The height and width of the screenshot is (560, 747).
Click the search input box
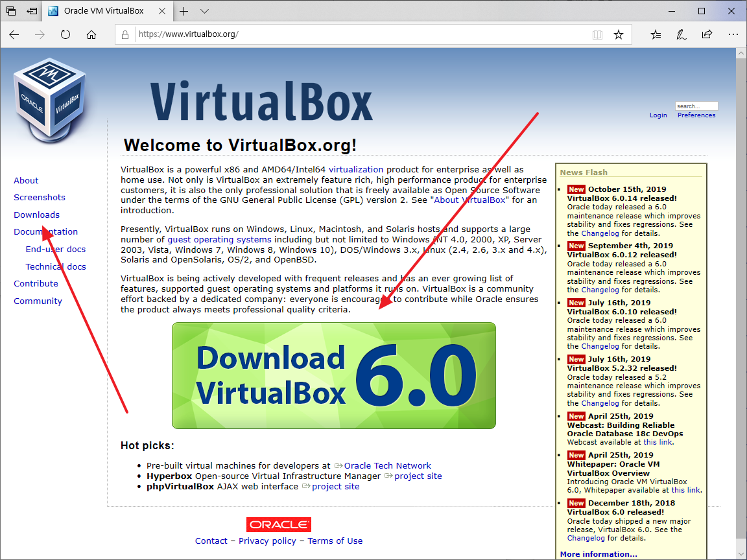tap(696, 106)
